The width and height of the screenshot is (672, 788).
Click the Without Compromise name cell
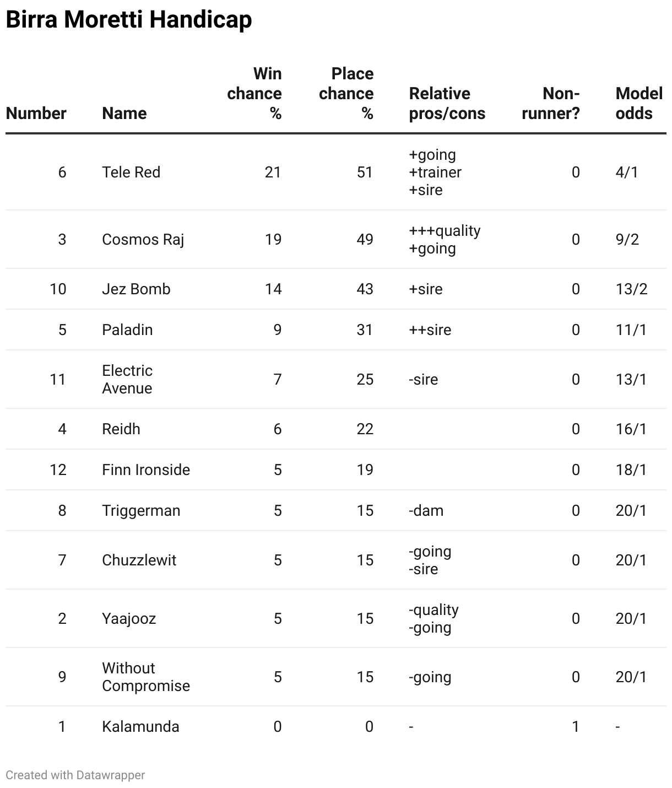pyautogui.click(x=146, y=677)
